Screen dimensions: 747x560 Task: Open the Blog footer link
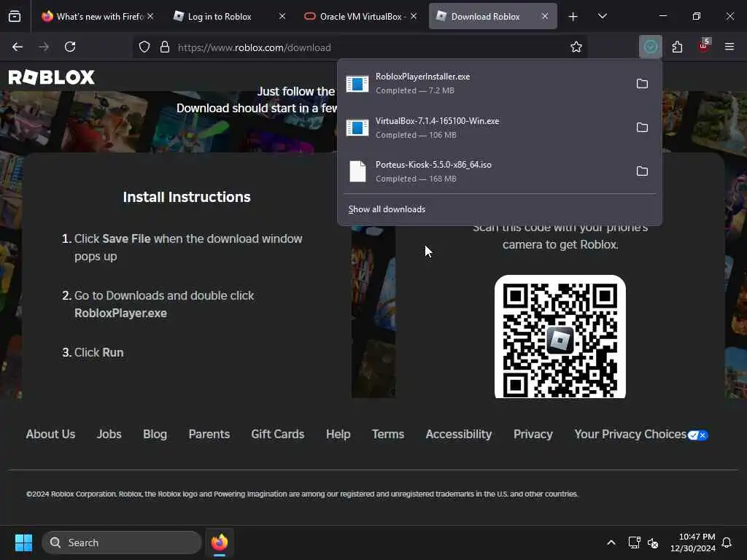(155, 435)
